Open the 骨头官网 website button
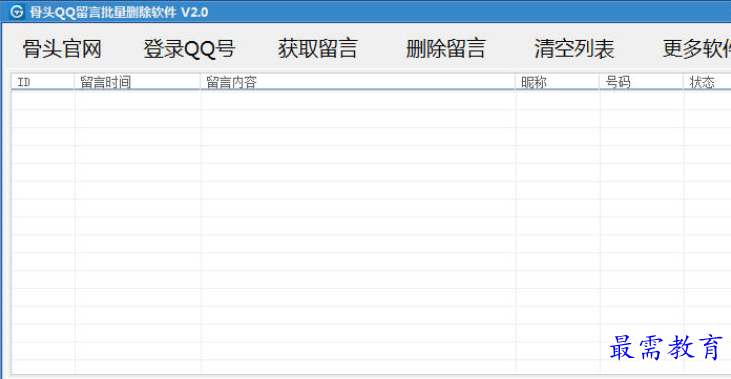This screenshot has width=731, height=379. [x=62, y=49]
